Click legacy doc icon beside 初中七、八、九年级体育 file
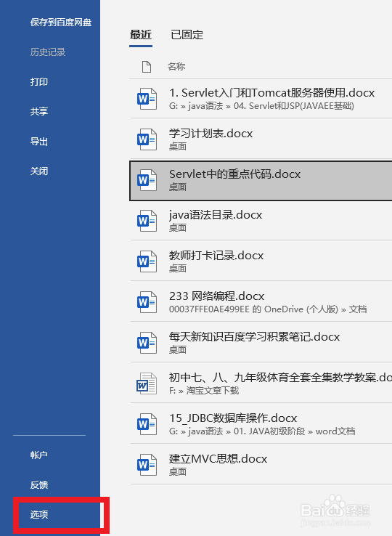This screenshot has height=536, width=392. pyautogui.click(x=147, y=383)
